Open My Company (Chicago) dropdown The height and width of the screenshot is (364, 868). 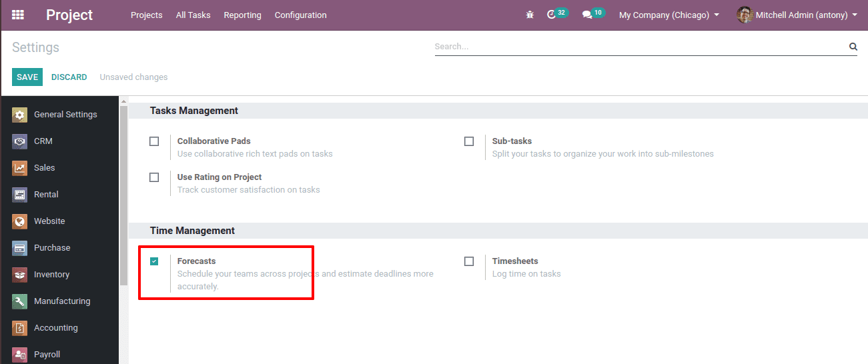click(x=669, y=15)
